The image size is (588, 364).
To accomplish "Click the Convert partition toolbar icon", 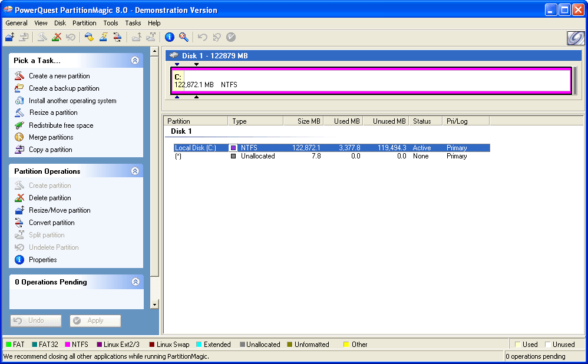I will tap(117, 37).
